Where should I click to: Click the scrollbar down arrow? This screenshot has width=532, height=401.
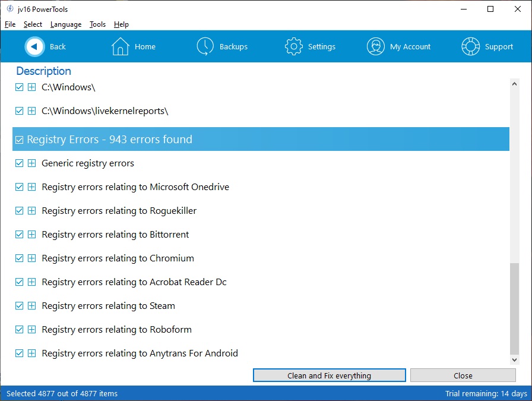click(514, 360)
